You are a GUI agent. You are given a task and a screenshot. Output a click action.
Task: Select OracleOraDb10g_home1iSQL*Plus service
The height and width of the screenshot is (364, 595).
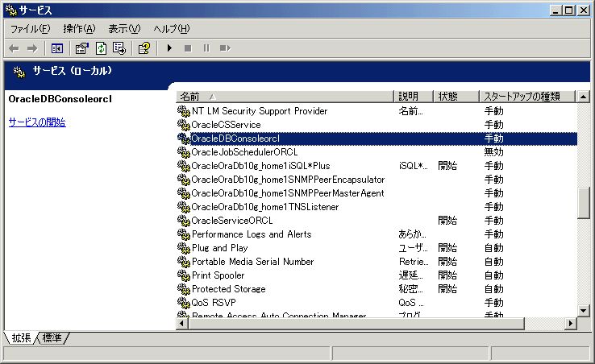260,166
